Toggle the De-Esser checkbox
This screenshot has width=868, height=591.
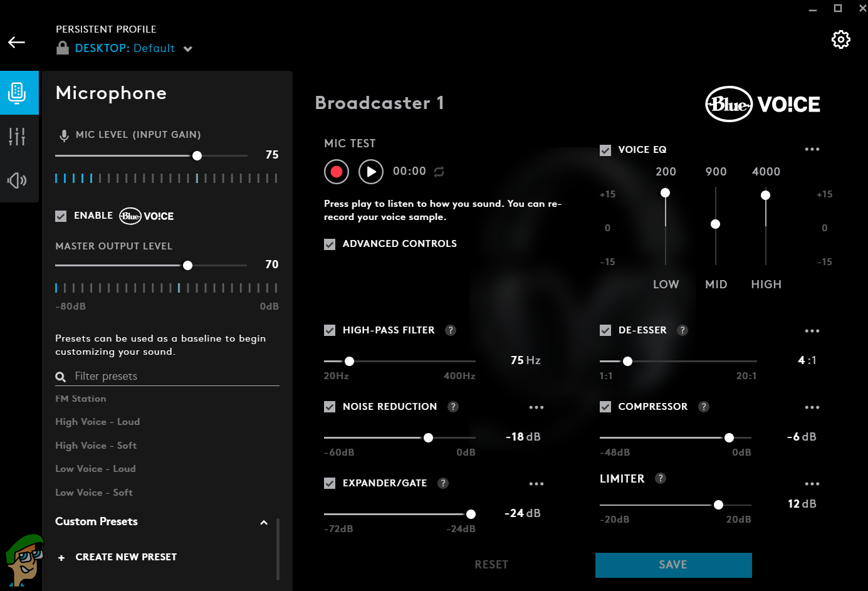coord(605,330)
